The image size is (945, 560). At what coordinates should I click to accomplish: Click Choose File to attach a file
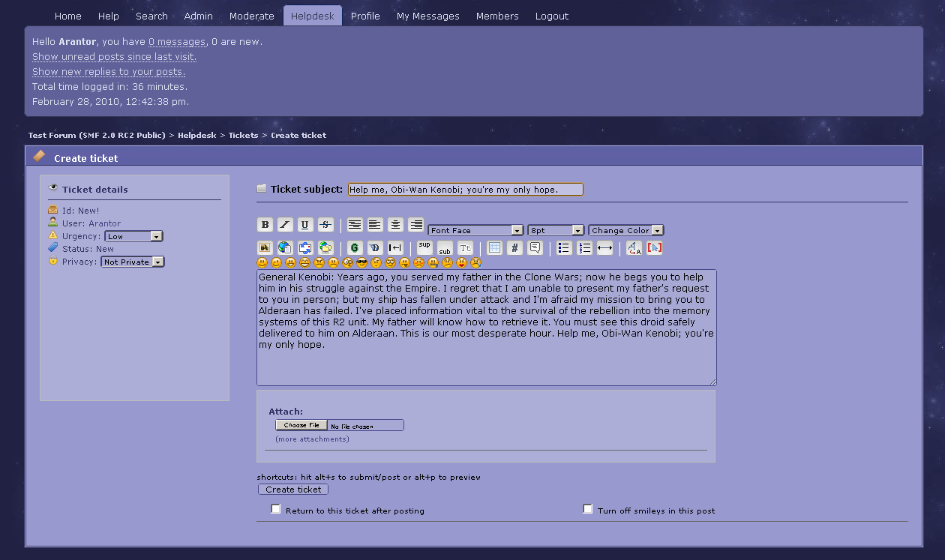click(x=301, y=425)
